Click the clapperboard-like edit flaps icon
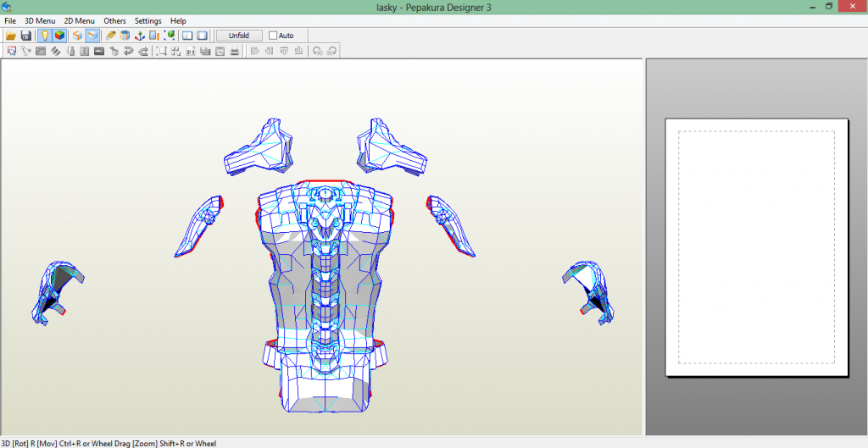The width and height of the screenshot is (868, 448). (x=41, y=51)
